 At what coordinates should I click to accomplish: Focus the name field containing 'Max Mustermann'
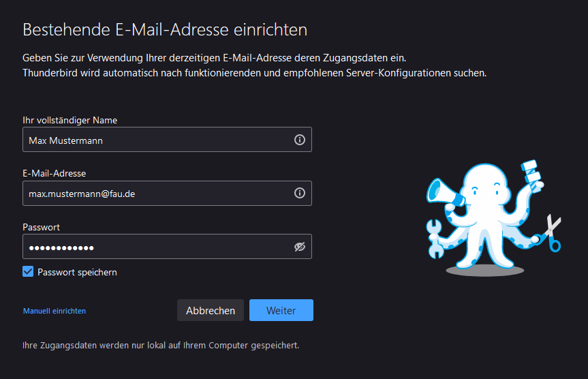pyautogui.click(x=157, y=140)
